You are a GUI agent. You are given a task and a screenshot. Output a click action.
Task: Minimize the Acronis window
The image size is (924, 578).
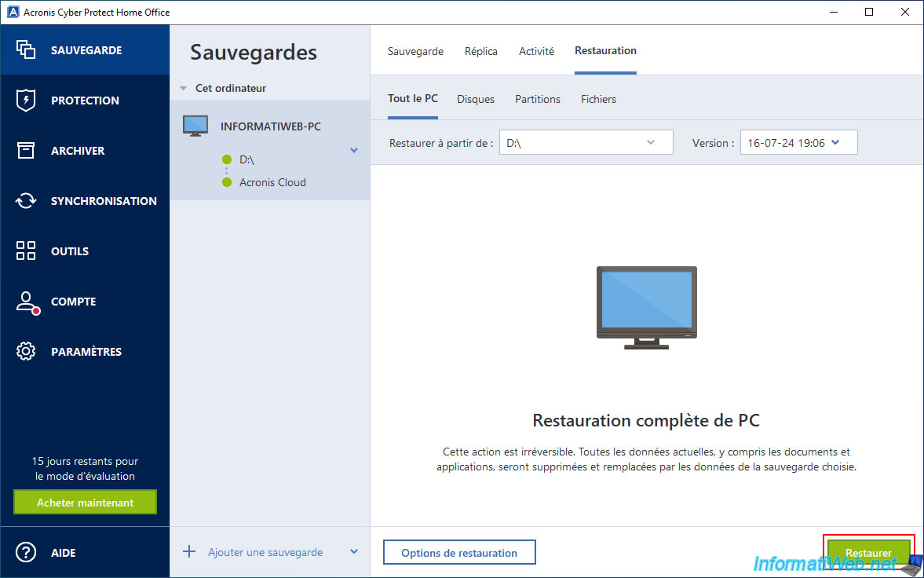[833, 12]
